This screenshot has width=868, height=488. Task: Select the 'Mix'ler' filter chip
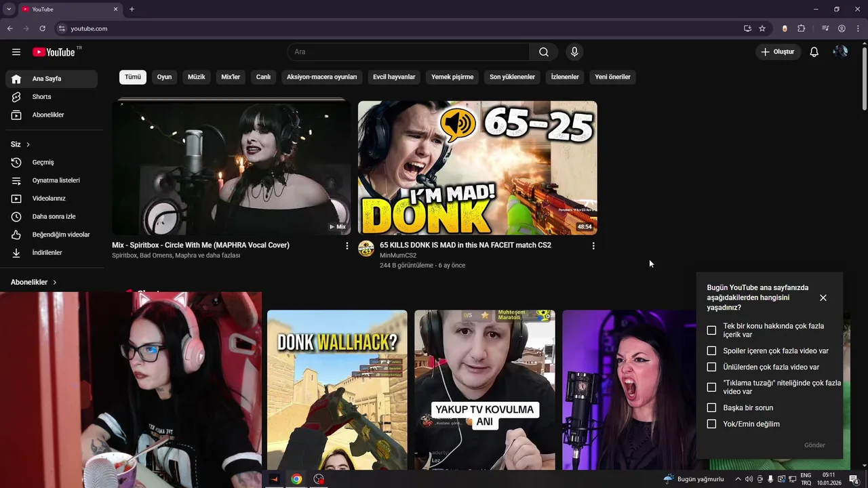pyautogui.click(x=231, y=77)
